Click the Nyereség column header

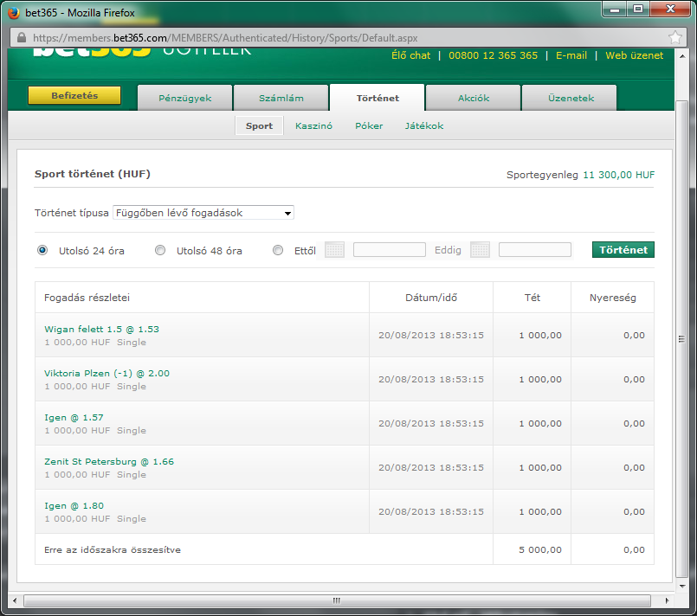pos(612,298)
